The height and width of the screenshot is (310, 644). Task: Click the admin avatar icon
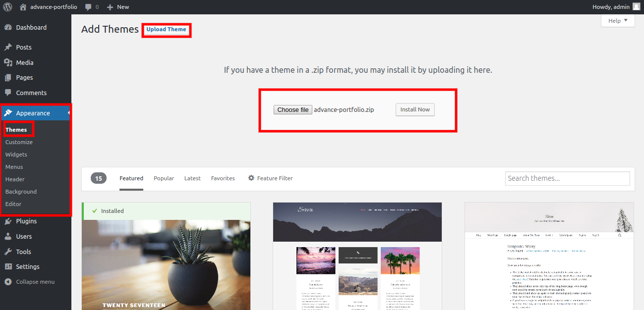pyautogui.click(x=636, y=7)
